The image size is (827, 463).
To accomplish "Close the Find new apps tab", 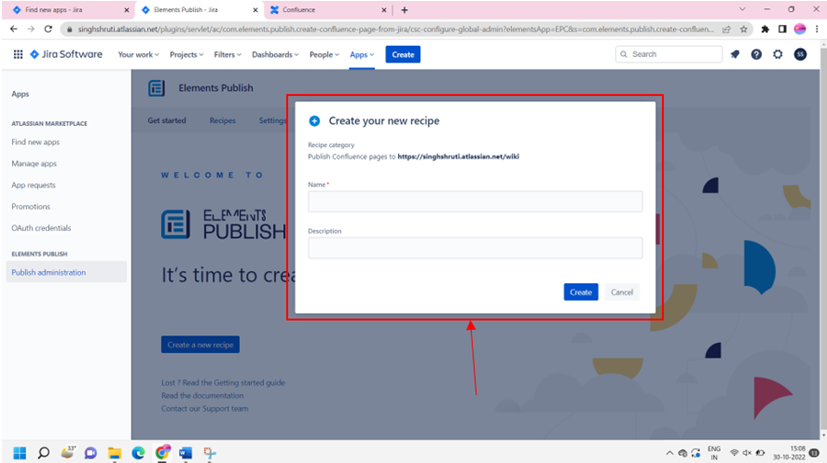I will click(127, 10).
